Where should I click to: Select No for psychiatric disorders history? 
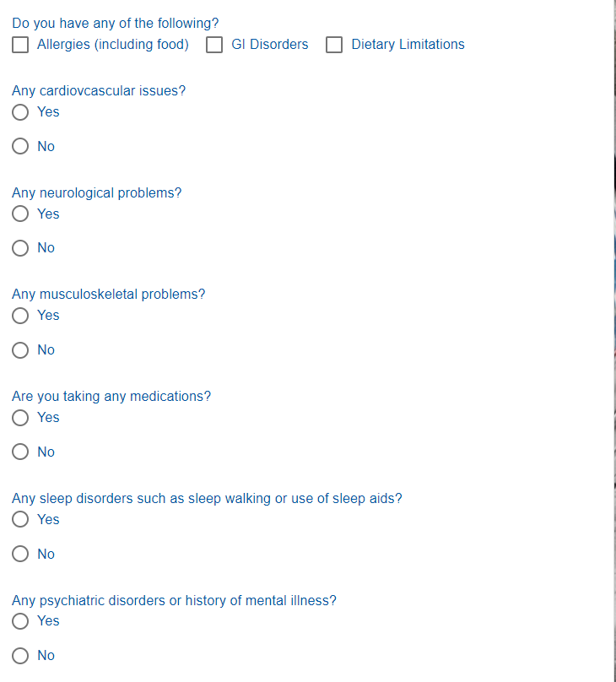[x=20, y=656]
